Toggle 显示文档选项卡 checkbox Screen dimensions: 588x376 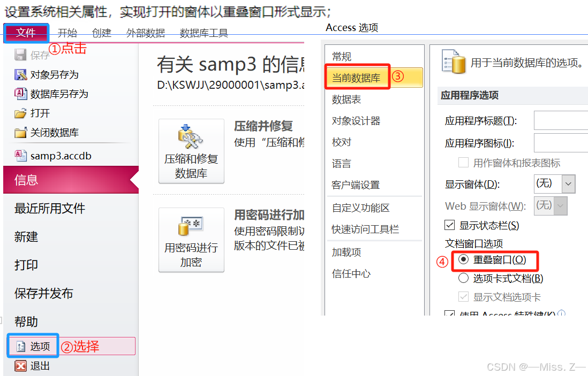(x=464, y=297)
